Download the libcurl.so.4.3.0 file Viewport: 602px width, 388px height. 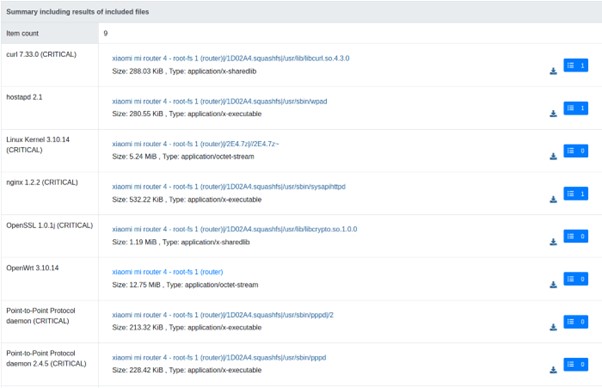click(x=553, y=71)
